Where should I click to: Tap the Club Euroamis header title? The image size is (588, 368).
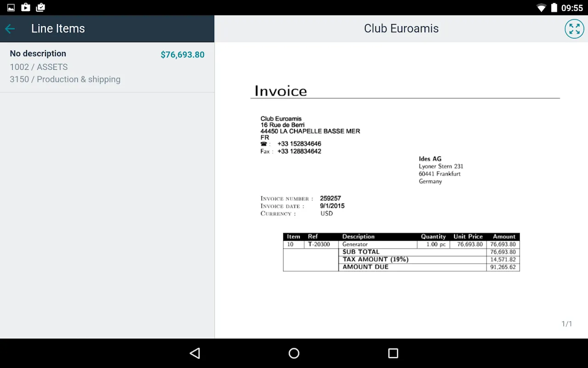coord(401,29)
